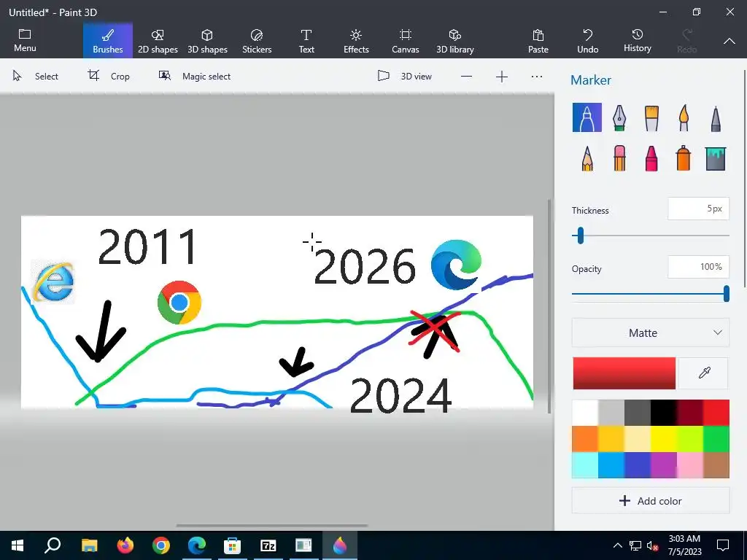Open the Text tab
747x560 pixels.
point(306,41)
